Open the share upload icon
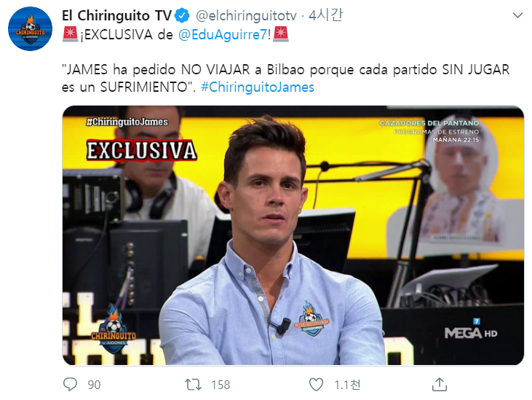Viewport: 532px width, 400px height. click(440, 384)
